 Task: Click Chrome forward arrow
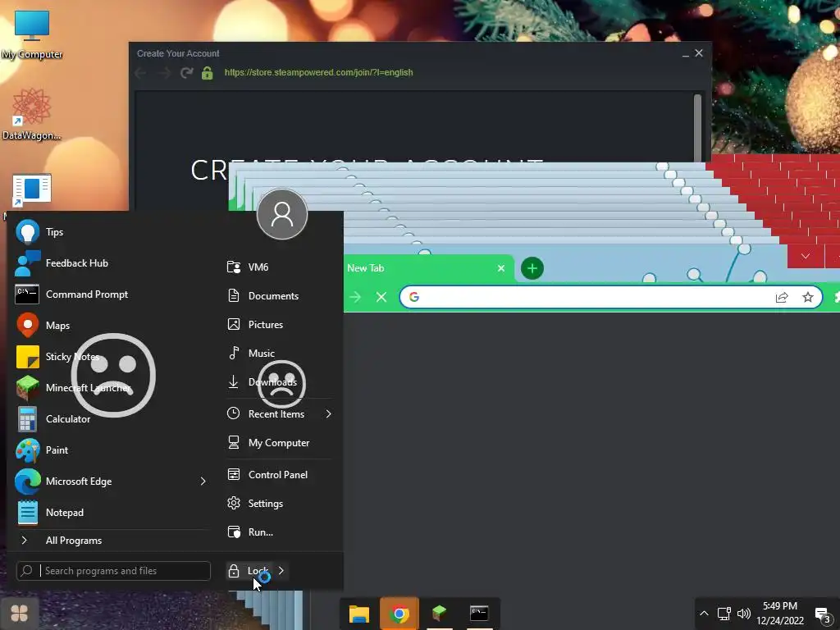[x=355, y=297]
